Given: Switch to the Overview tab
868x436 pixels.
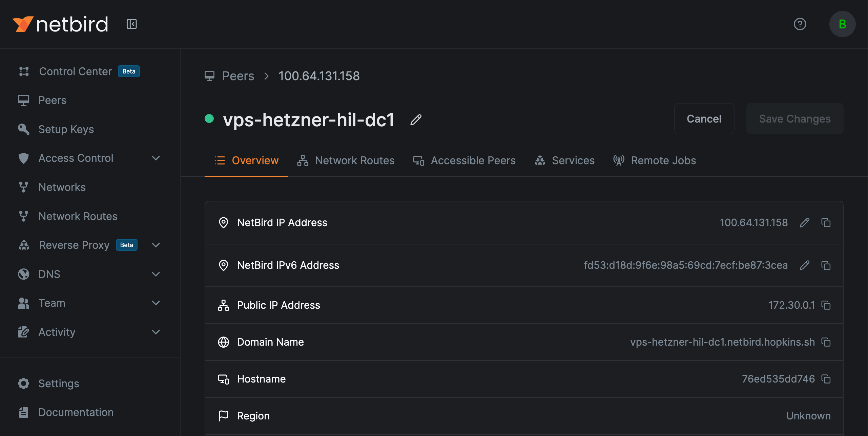Looking at the screenshot, I should (246, 160).
